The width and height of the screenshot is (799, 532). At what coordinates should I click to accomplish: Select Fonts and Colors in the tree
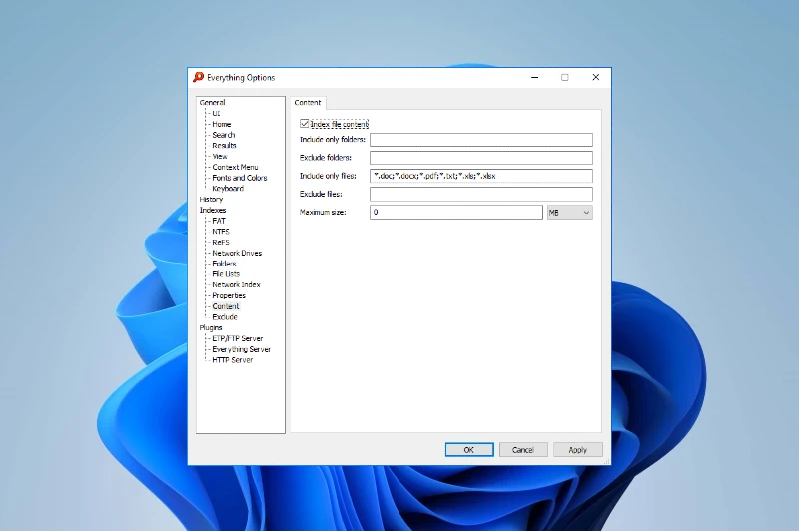(x=240, y=177)
